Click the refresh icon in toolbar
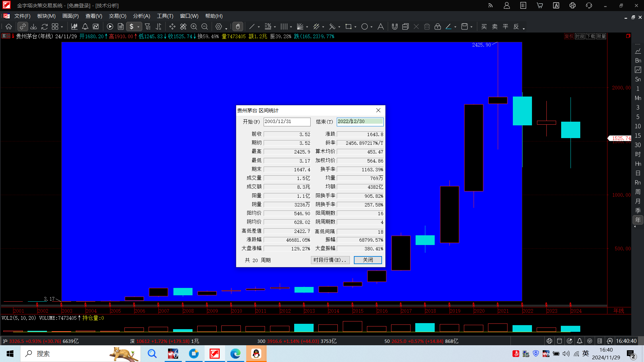 (x=44, y=26)
